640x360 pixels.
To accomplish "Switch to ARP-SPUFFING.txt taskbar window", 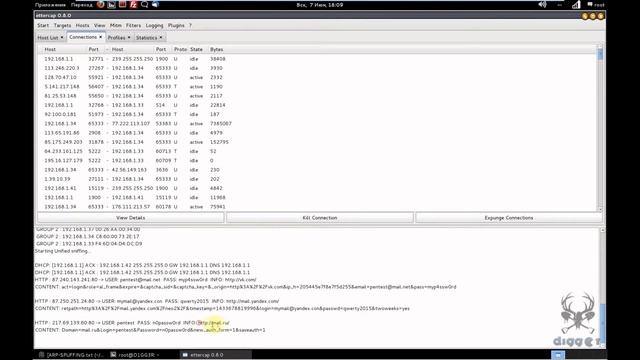I will [x=71, y=355].
